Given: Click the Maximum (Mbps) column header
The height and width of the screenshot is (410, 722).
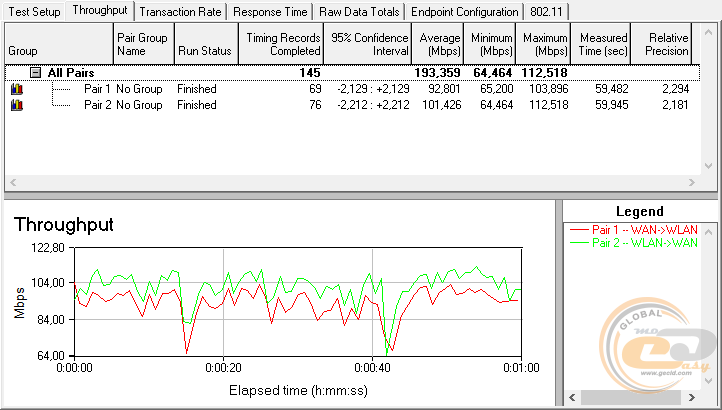Looking at the screenshot, I should coord(543,44).
